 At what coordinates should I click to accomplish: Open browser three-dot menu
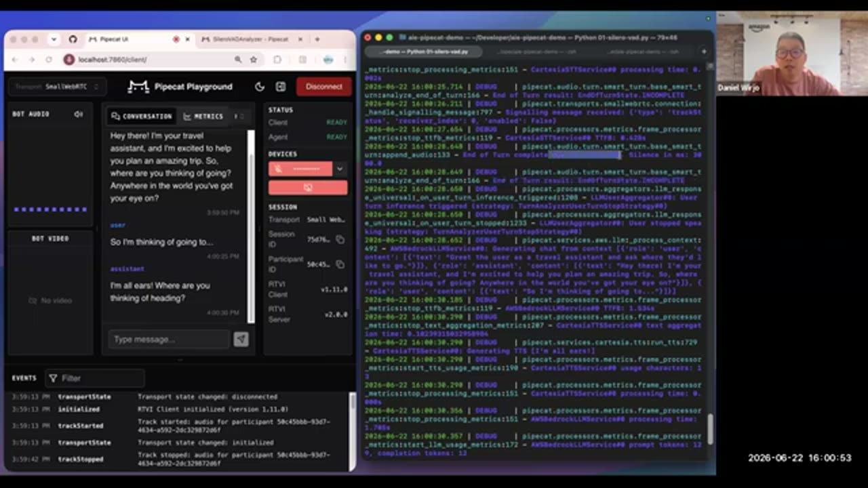346,60
